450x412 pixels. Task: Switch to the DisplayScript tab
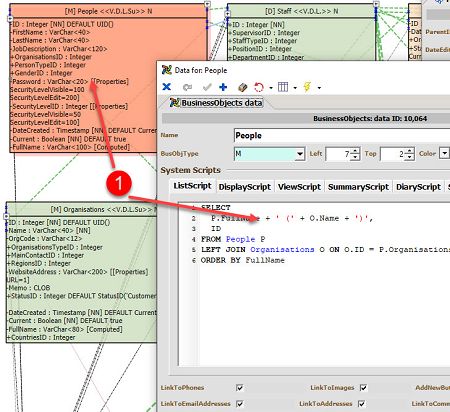[x=245, y=187]
